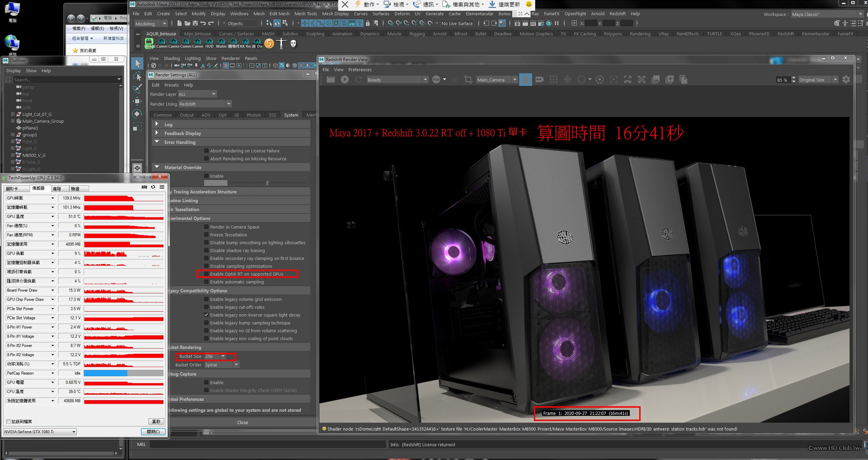Click the GPU-Z screenshot camera icon
The height and width of the screenshot is (460, 868).
click(144, 187)
